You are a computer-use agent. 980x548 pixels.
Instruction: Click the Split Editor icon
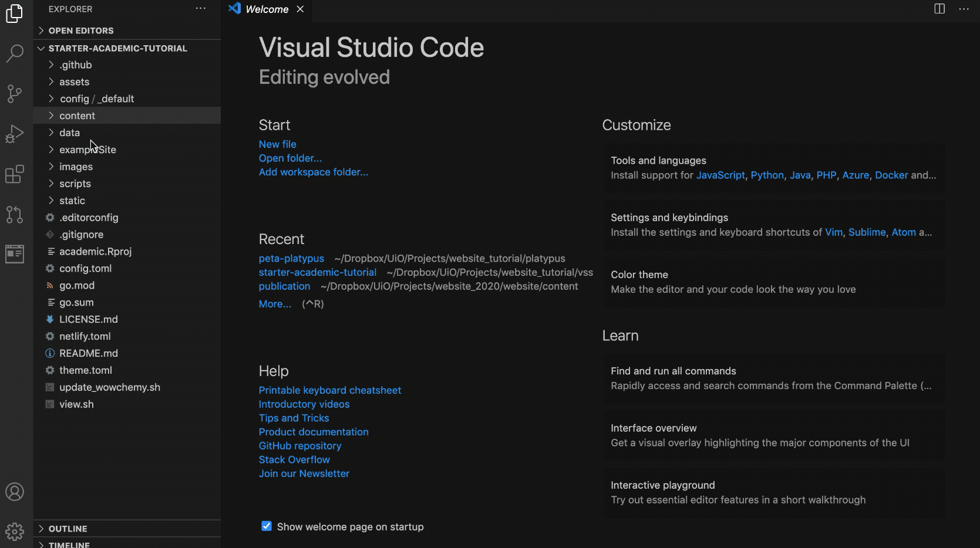tap(939, 9)
